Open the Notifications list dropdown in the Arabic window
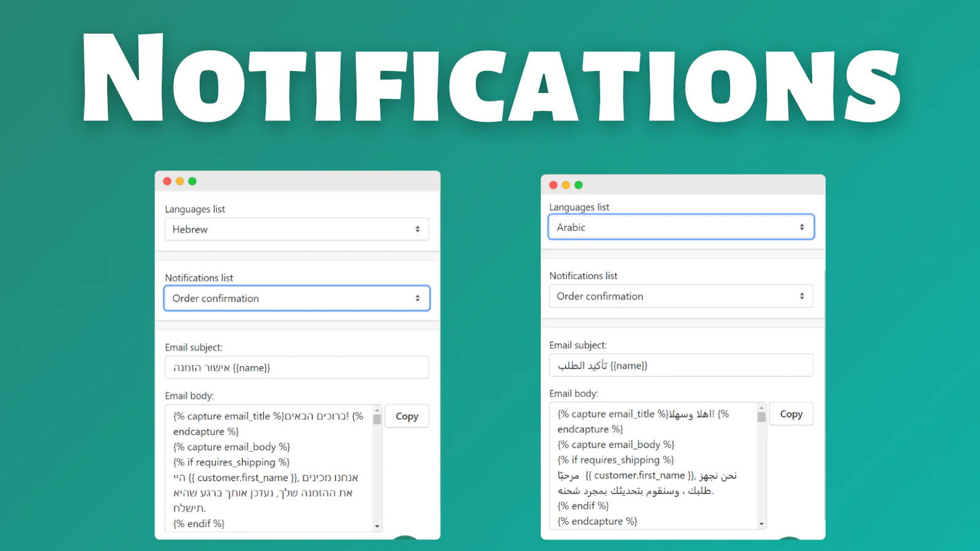 [680, 296]
